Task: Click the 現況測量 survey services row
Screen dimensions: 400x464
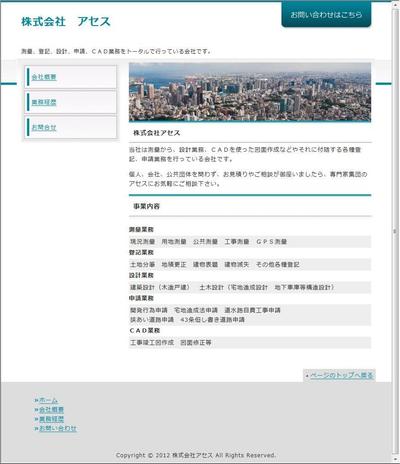Action: tap(250, 242)
